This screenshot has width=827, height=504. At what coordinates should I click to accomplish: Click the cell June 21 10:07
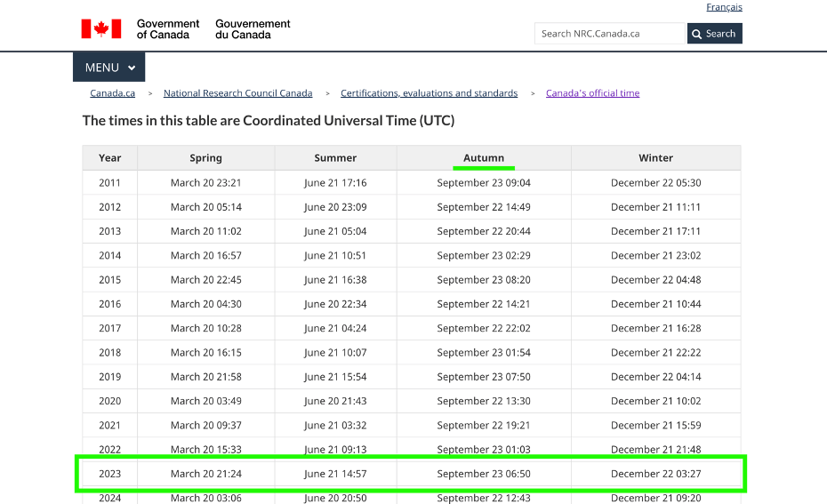coord(335,352)
